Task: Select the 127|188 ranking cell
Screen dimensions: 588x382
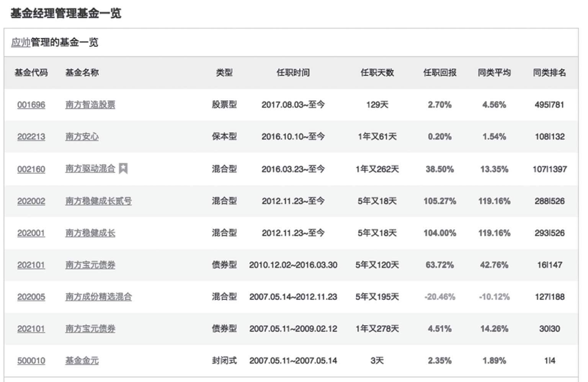Action: [x=550, y=297]
